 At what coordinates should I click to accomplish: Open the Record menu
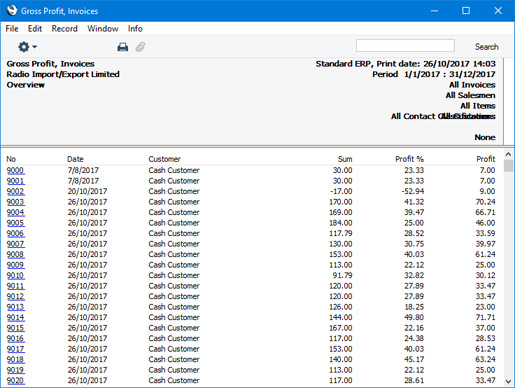pyautogui.click(x=64, y=29)
